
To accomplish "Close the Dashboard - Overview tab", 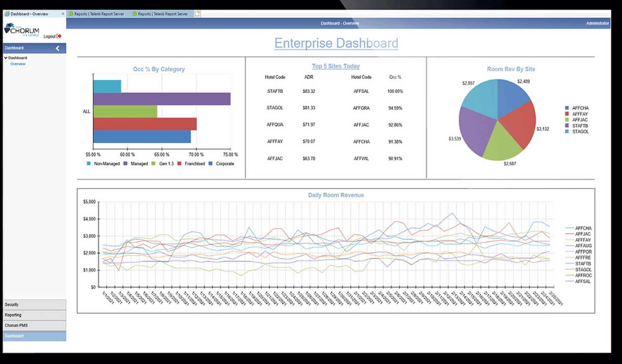I will (x=63, y=14).
